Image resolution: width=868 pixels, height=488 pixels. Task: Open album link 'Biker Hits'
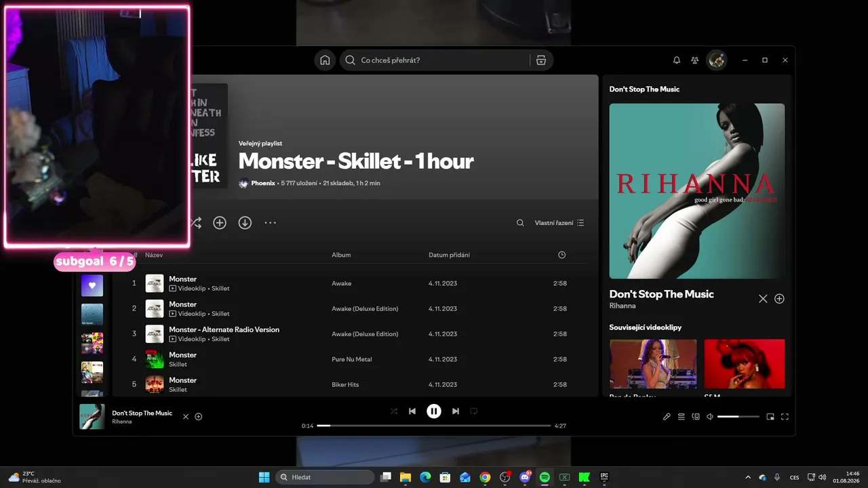point(345,385)
